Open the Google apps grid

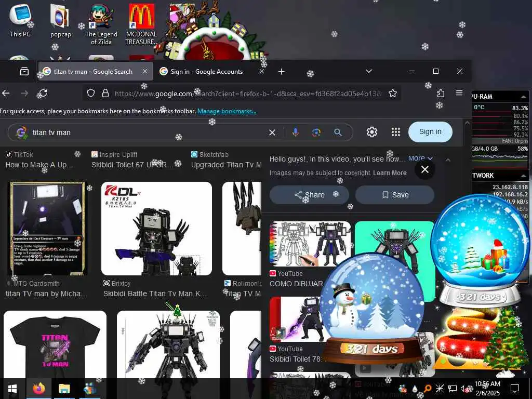tap(395, 132)
